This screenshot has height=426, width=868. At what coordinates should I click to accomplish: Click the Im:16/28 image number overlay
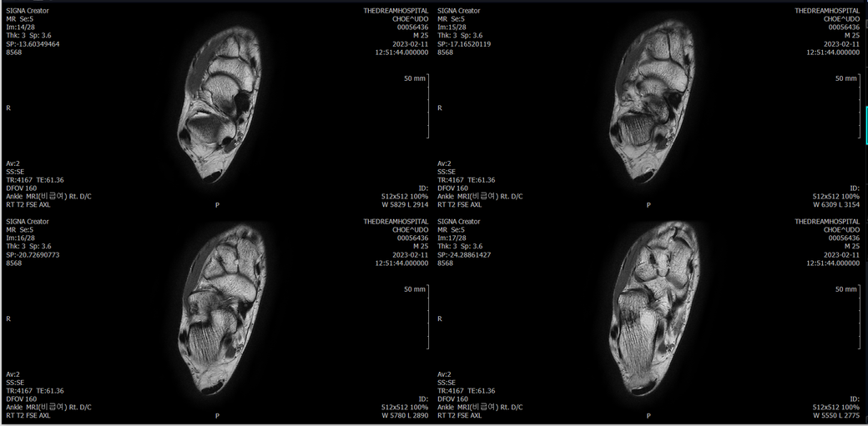coord(22,238)
